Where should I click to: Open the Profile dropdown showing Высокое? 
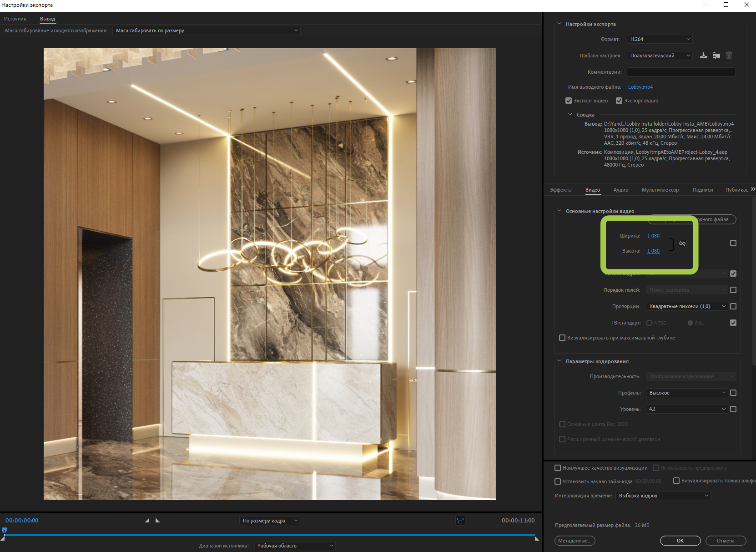[x=687, y=393]
